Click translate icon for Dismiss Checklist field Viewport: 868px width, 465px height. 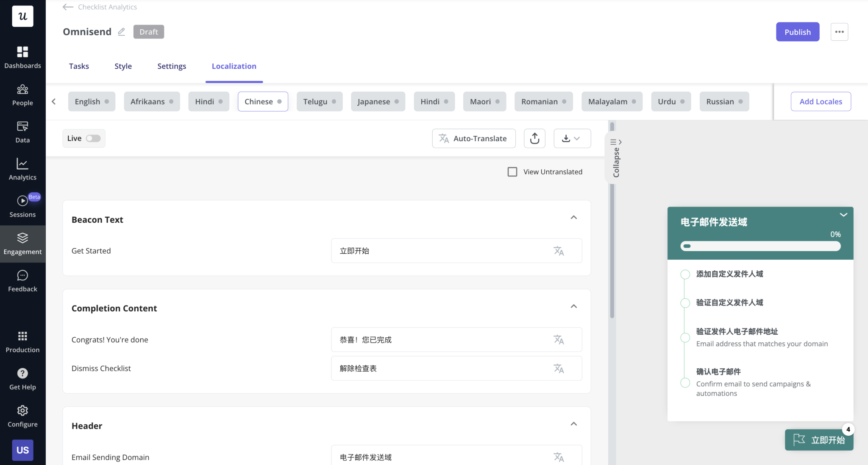pos(559,368)
